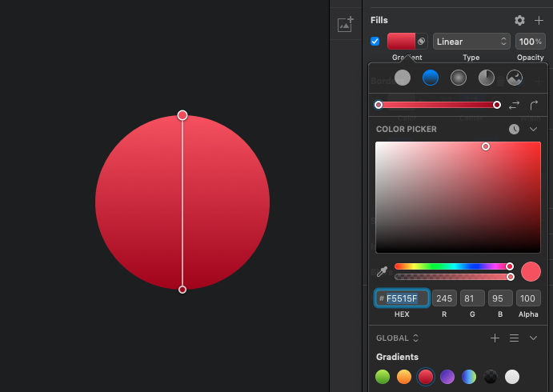Viewport: 553px width, 392px height.
Task: Click the current color preview circle
Action: (x=531, y=271)
